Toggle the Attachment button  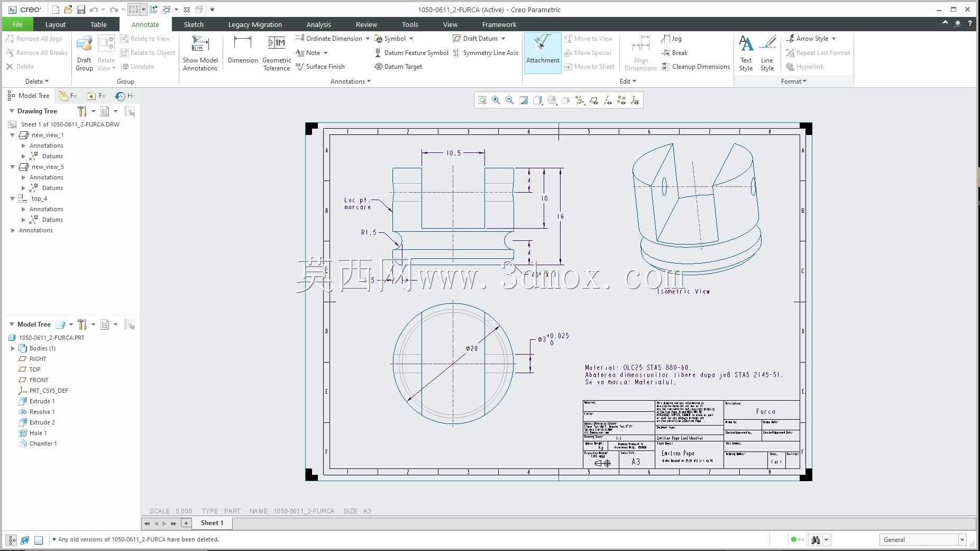[x=543, y=53]
